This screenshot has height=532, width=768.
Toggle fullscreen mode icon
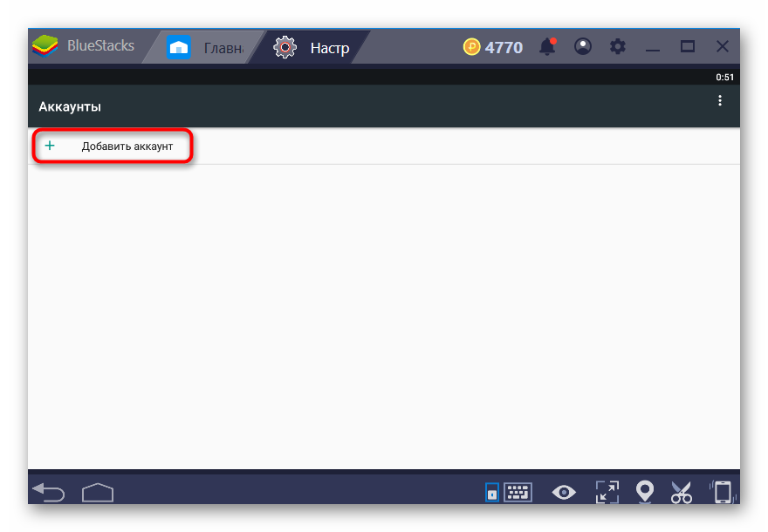607,492
